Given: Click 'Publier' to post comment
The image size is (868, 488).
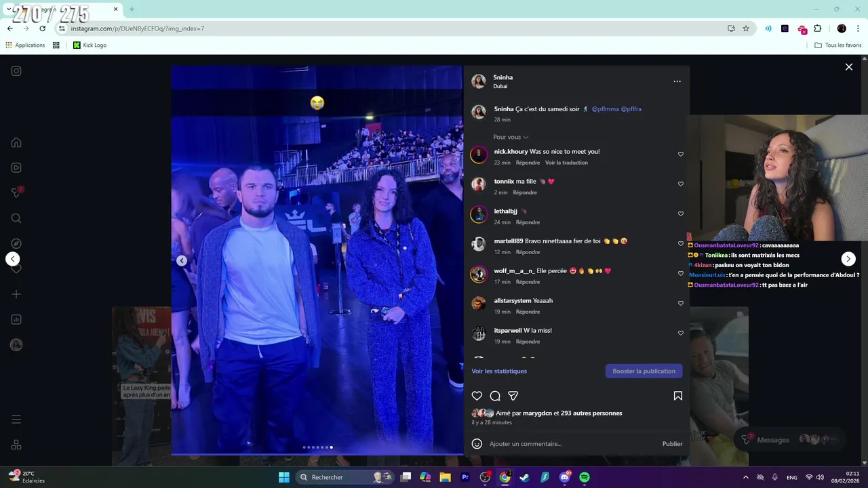Looking at the screenshot, I should click(672, 444).
